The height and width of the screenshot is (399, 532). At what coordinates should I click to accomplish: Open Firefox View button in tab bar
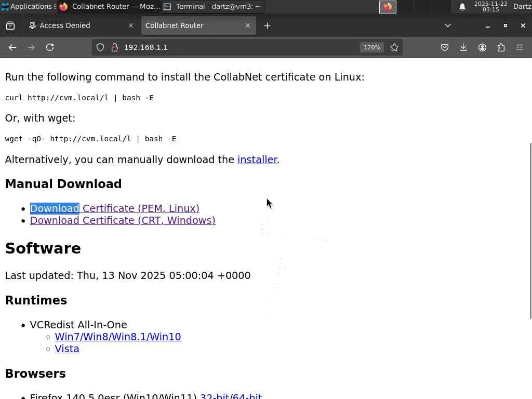10,25
